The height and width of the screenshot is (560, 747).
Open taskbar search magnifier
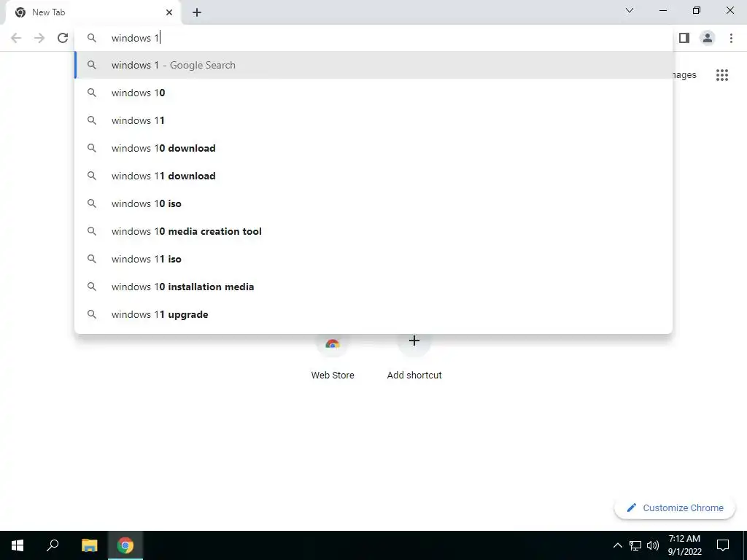(x=53, y=545)
